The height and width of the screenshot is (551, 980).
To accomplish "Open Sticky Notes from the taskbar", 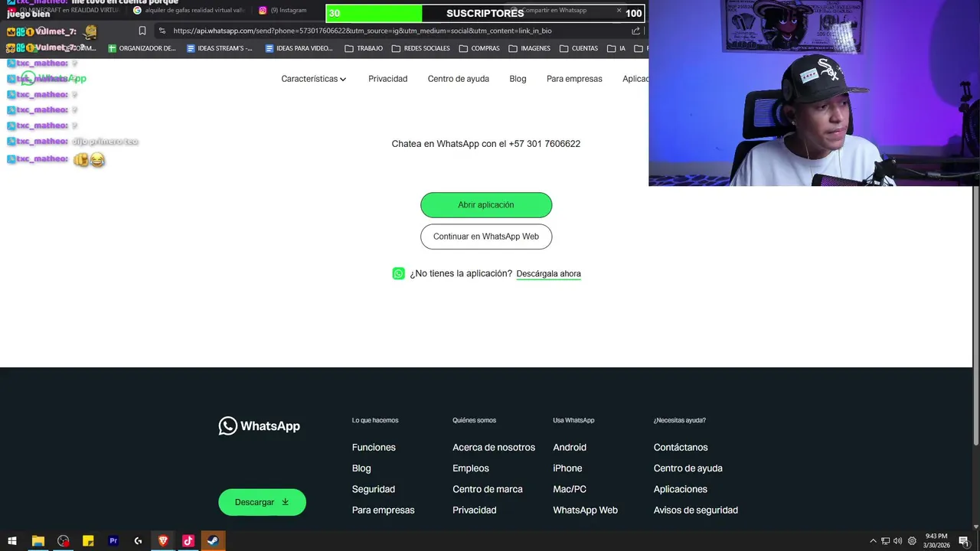I will point(88,541).
